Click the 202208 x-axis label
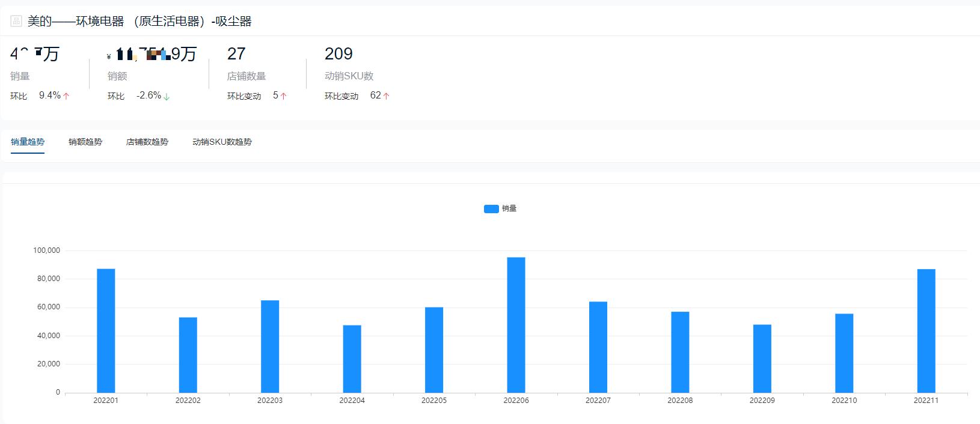The image size is (980, 424). 680,401
